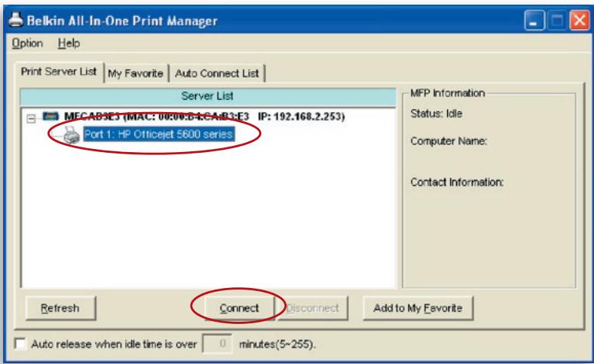Open the Option menu

pyautogui.click(x=27, y=43)
